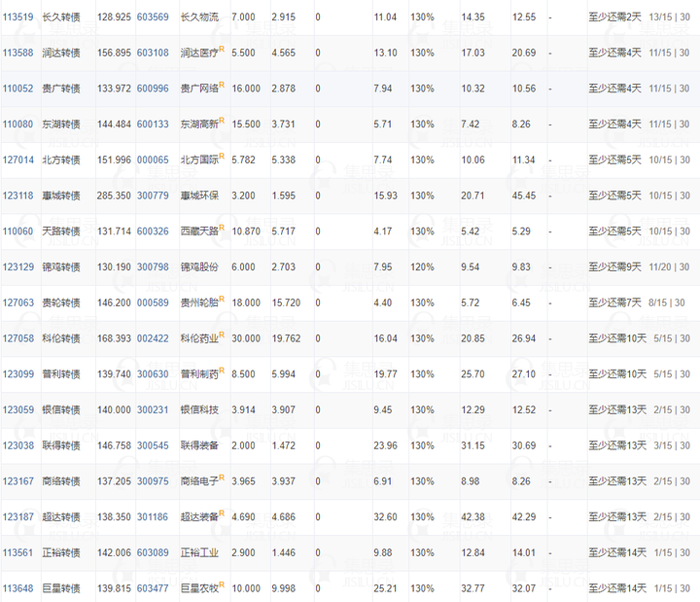The width and height of the screenshot is (700, 602).
Task: Select stock name 银信科技
Action: pyautogui.click(x=199, y=410)
